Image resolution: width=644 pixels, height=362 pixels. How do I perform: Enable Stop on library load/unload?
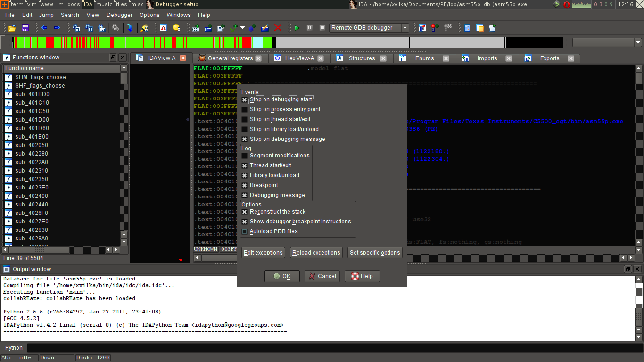[x=245, y=129]
